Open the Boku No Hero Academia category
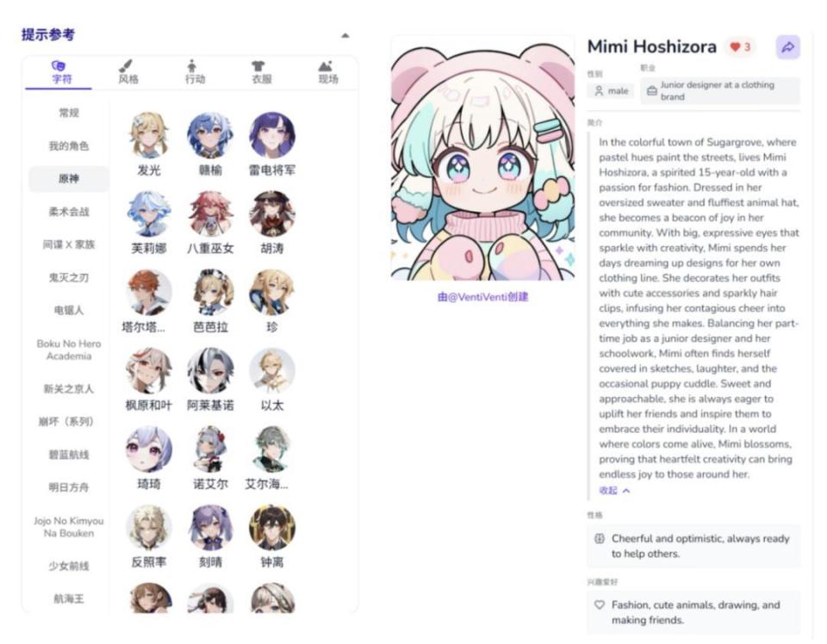The height and width of the screenshot is (644, 827). click(69, 350)
